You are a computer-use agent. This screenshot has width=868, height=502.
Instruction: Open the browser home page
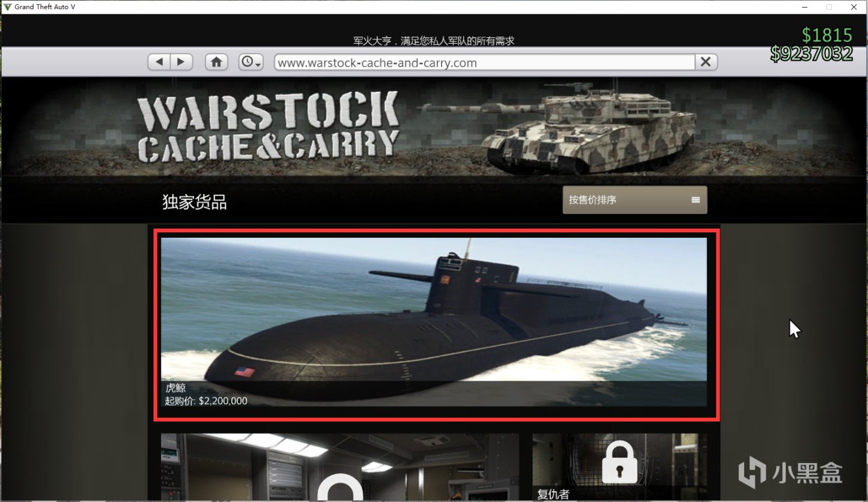coord(216,62)
